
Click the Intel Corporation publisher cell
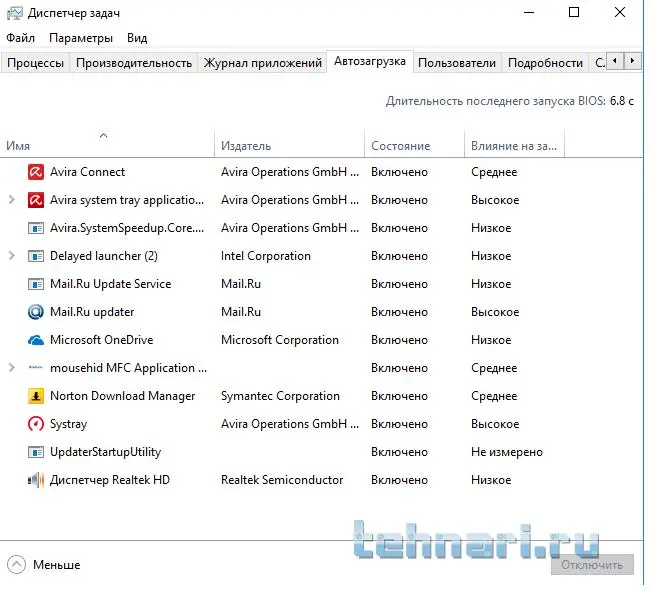click(x=266, y=256)
